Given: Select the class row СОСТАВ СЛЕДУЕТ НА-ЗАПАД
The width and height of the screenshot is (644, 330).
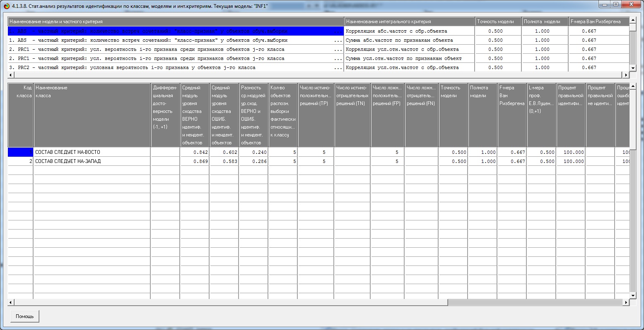Looking at the screenshot, I should pyautogui.click(x=92, y=161).
